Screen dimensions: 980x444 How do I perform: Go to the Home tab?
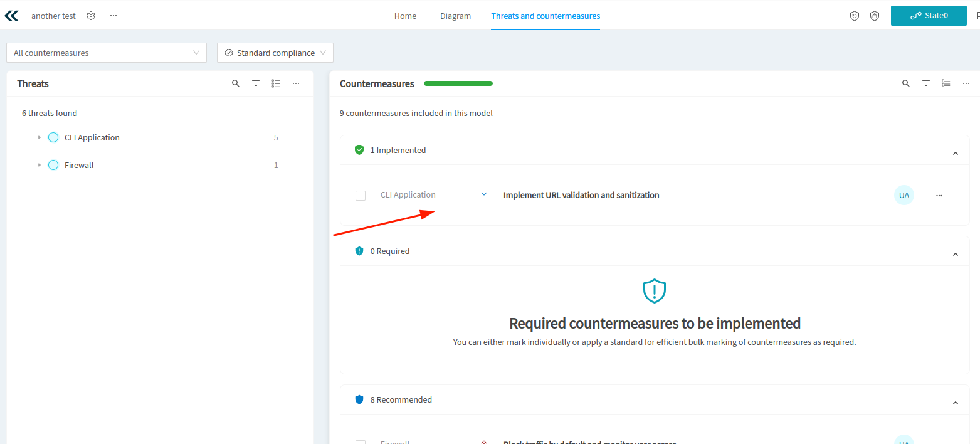tap(405, 16)
